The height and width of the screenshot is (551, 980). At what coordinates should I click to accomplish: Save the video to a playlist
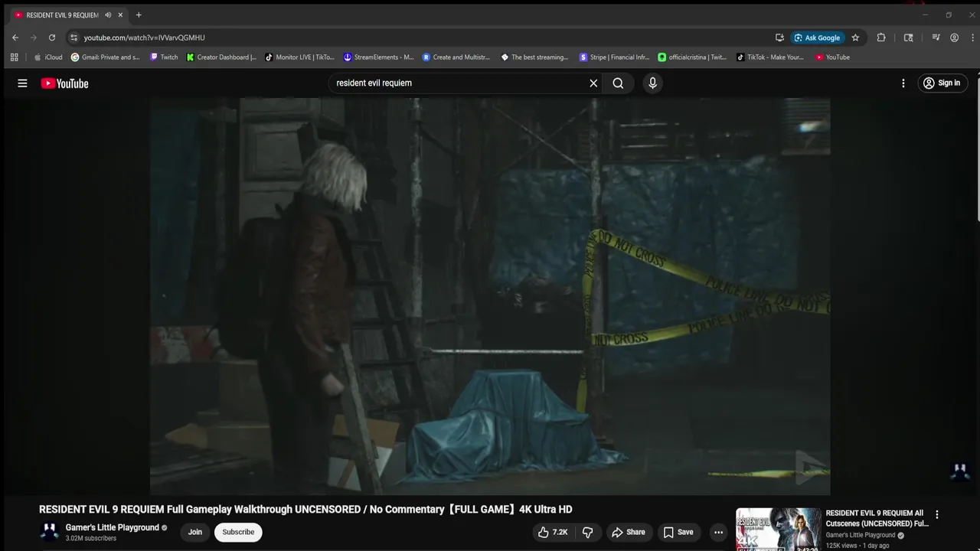pos(678,533)
